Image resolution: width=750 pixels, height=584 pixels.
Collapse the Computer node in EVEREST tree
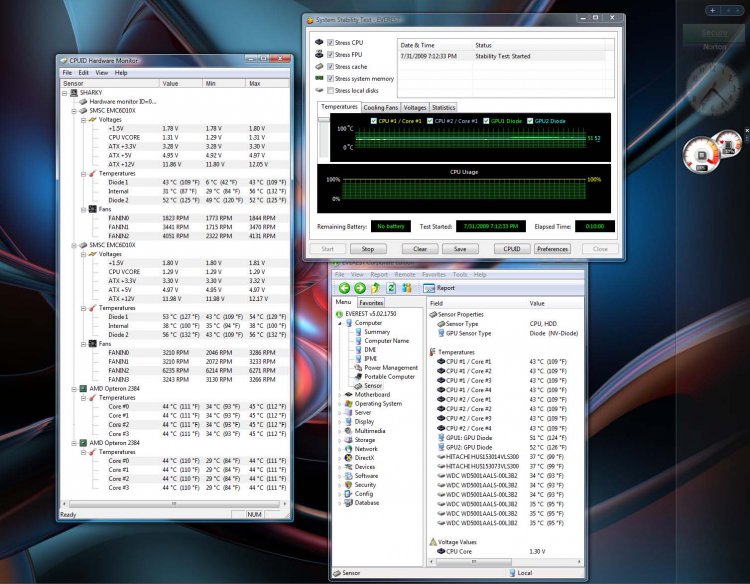[340, 323]
